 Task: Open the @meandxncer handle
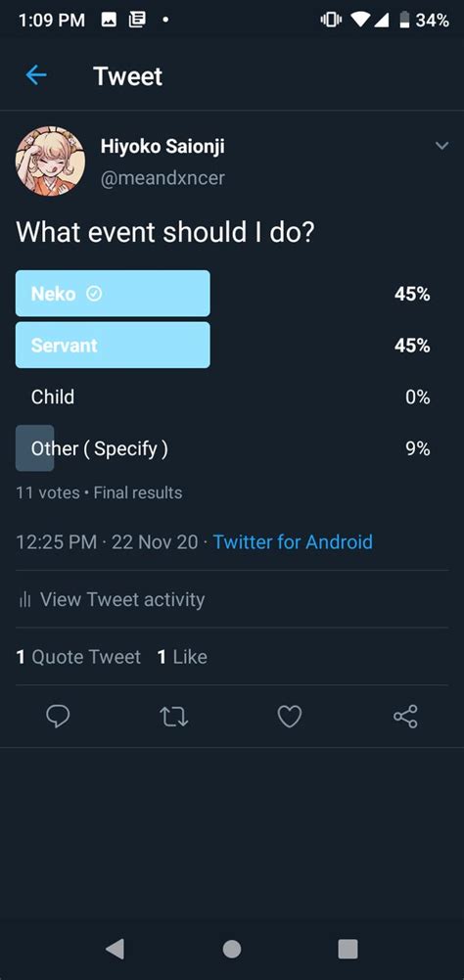point(162,178)
